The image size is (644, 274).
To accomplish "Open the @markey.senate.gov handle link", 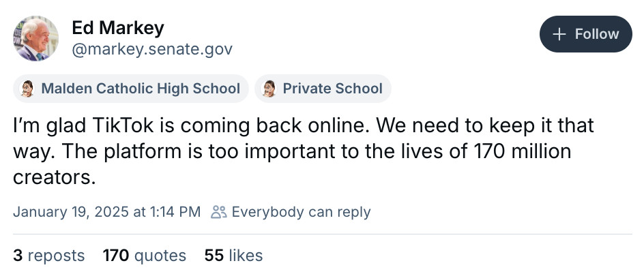I will tap(152, 50).
